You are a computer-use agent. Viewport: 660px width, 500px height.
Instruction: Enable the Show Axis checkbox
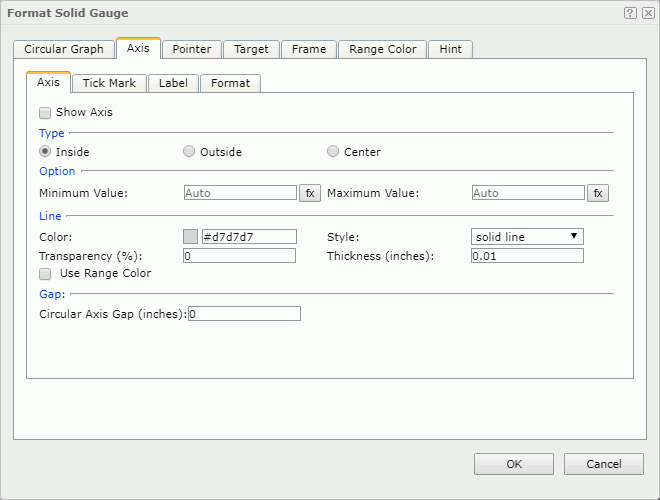(x=45, y=113)
